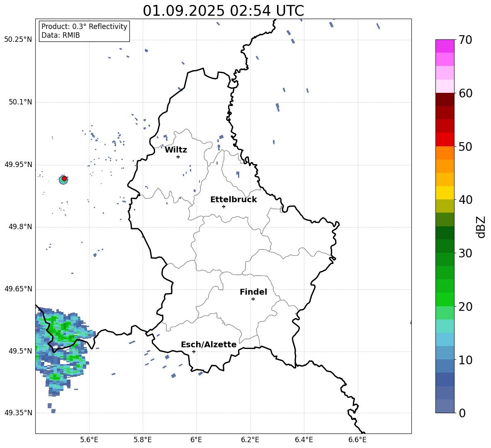This screenshot has height=448, width=491.
Task: Click the colorbar tick label 70
Action: click(465, 40)
